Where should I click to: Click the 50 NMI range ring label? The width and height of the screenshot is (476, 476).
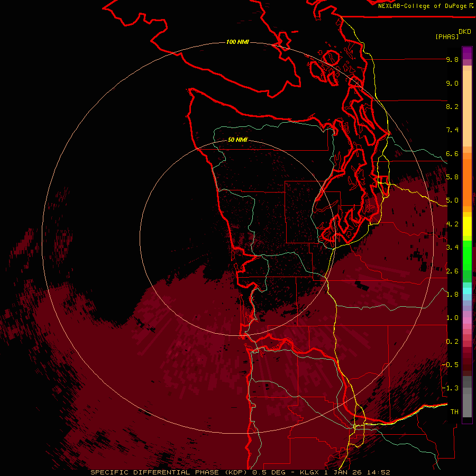(x=237, y=140)
